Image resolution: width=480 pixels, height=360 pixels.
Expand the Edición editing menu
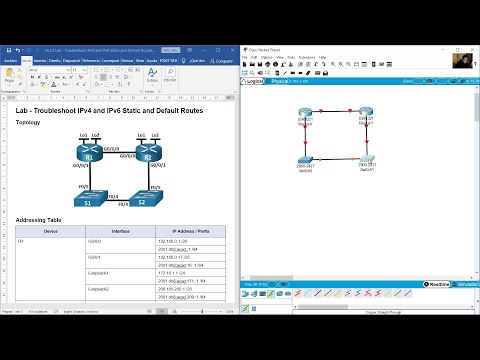[170, 76]
